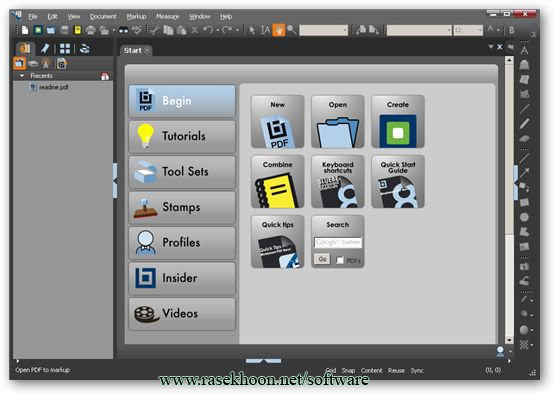This screenshot has height=394, width=554.
Task: Toggle Snap in the status bar
Action: pos(348,370)
